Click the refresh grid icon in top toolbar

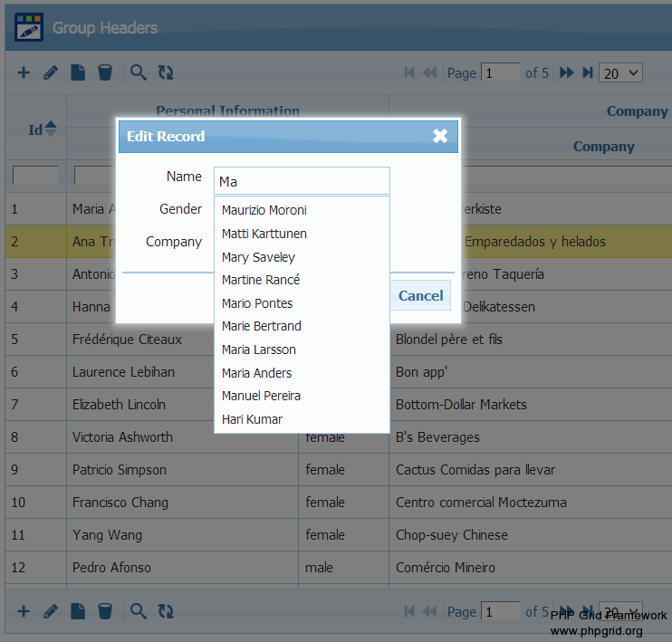coord(166,72)
